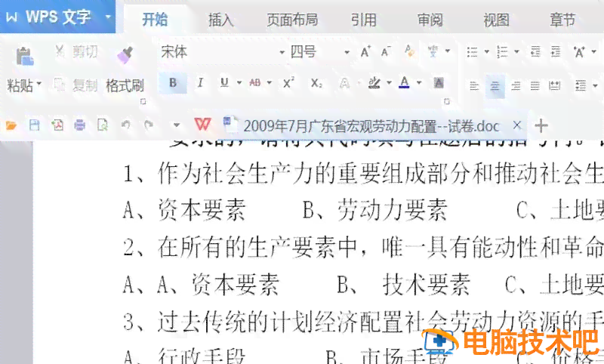Click the Open folder quick-access icon
Screen dimensions: 604x364
point(11,125)
